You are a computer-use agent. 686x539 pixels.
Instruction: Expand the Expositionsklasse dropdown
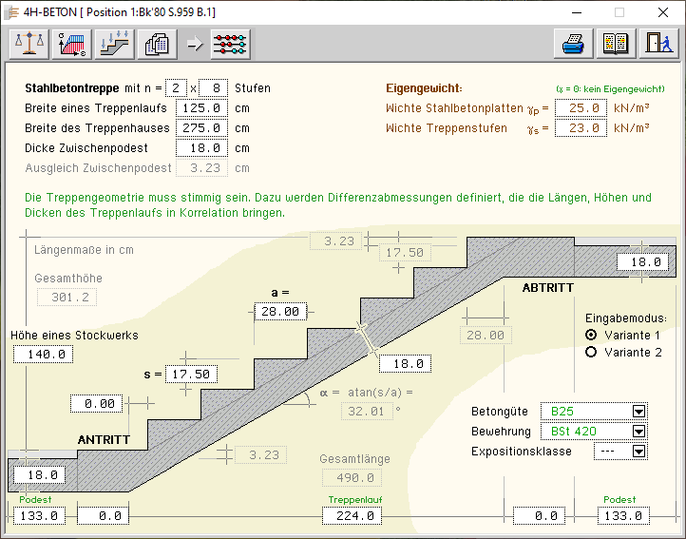tap(639, 451)
